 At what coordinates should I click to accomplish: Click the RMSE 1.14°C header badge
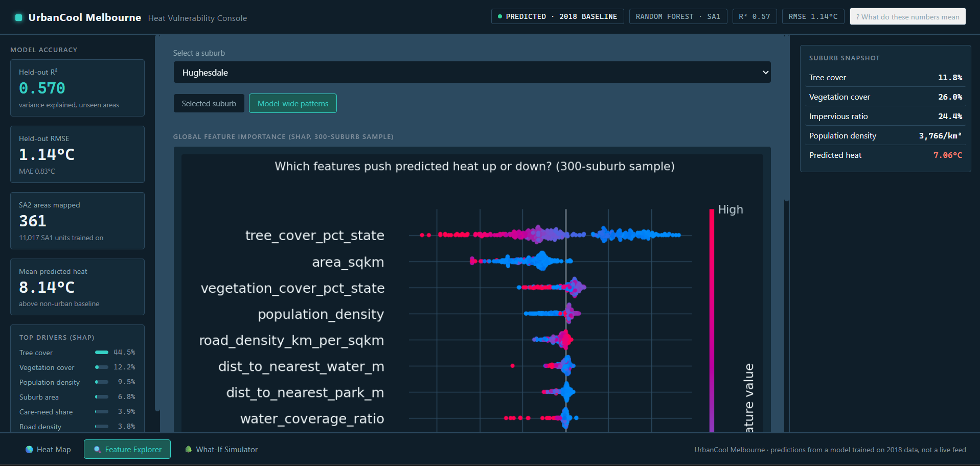[x=813, y=16]
